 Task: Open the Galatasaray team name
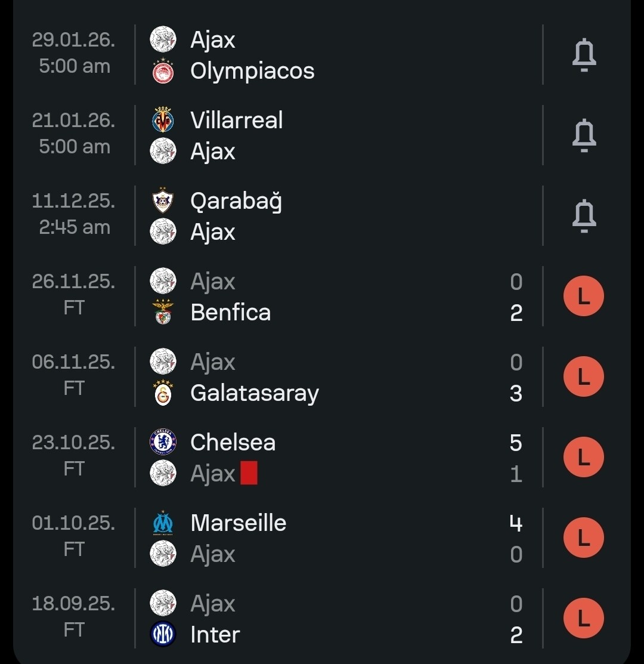255,393
